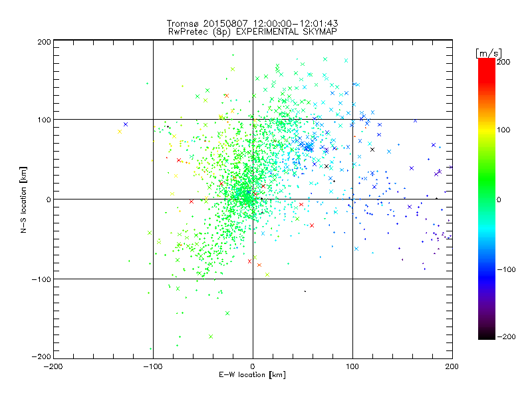Click the y-axis tick label '-100'
This screenshot has width=532, height=399.
[x=41, y=279]
